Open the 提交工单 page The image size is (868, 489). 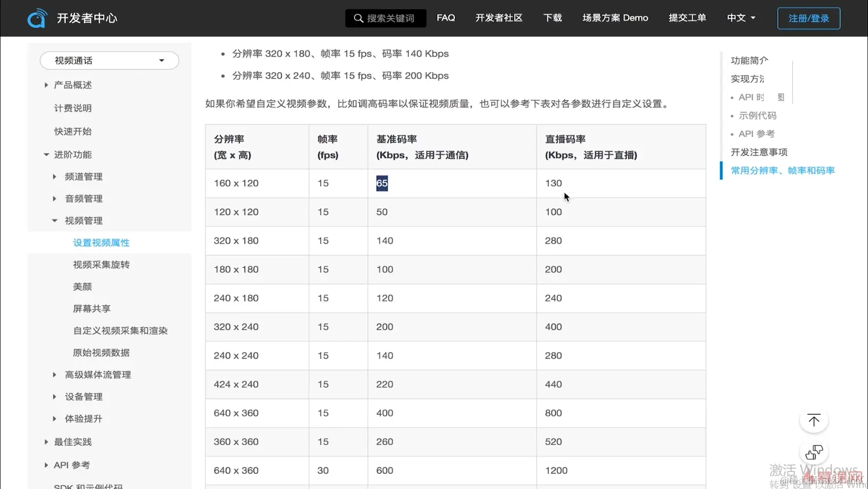pos(687,17)
